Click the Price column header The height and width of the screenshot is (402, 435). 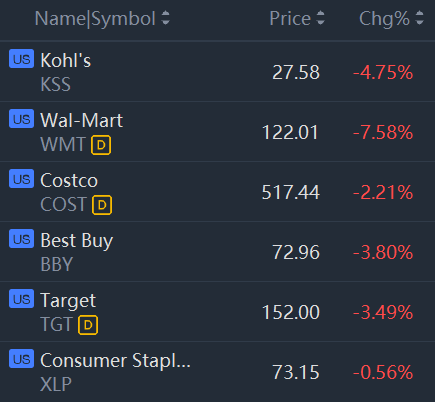click(x=290, y=18)
